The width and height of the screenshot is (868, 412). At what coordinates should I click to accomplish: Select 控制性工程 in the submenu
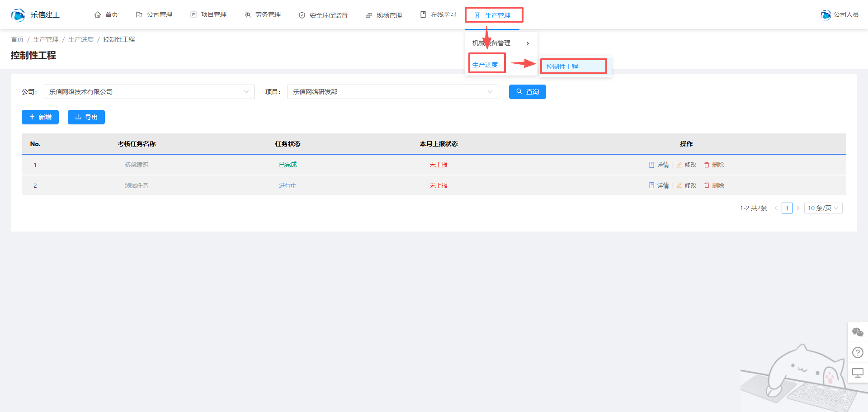click(x=562, y=66)
